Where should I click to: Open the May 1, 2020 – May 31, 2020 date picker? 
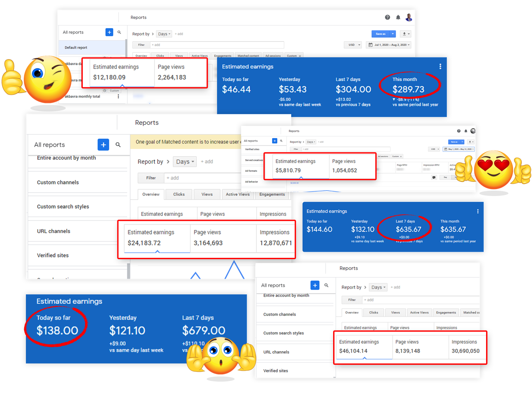click(x=458, y=149)
